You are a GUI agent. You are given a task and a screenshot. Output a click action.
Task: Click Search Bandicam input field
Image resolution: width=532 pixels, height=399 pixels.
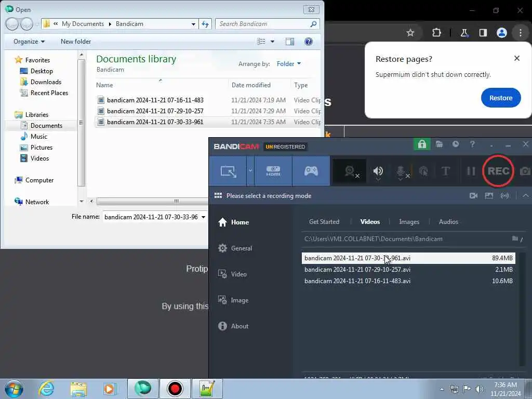(x=263, y=24)
